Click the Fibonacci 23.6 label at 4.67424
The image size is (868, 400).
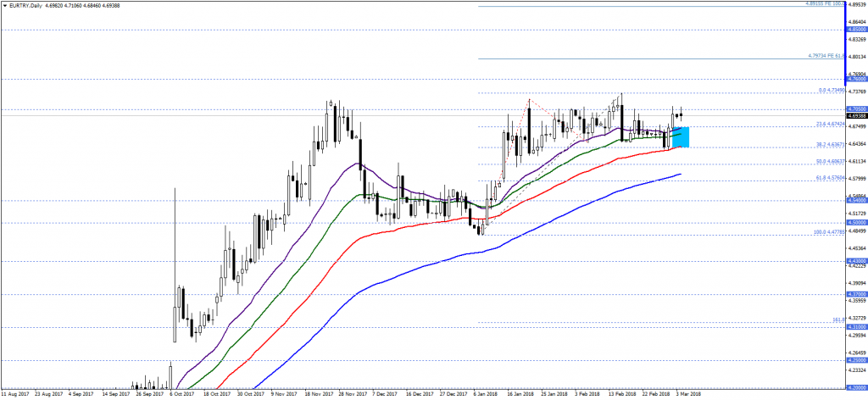pyautogui.click(x=831, y=124)
